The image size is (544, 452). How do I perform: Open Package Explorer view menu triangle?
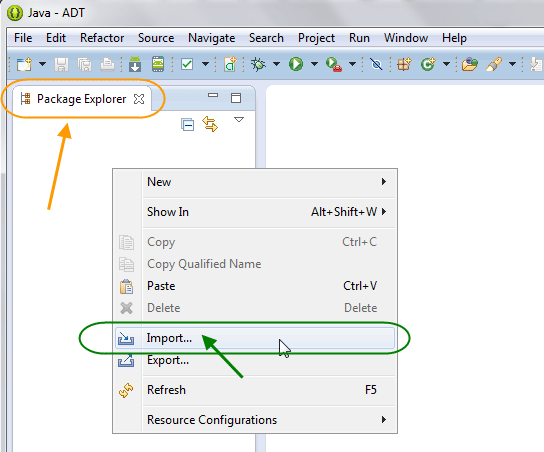pyautogui.click(x=239, y=120)
